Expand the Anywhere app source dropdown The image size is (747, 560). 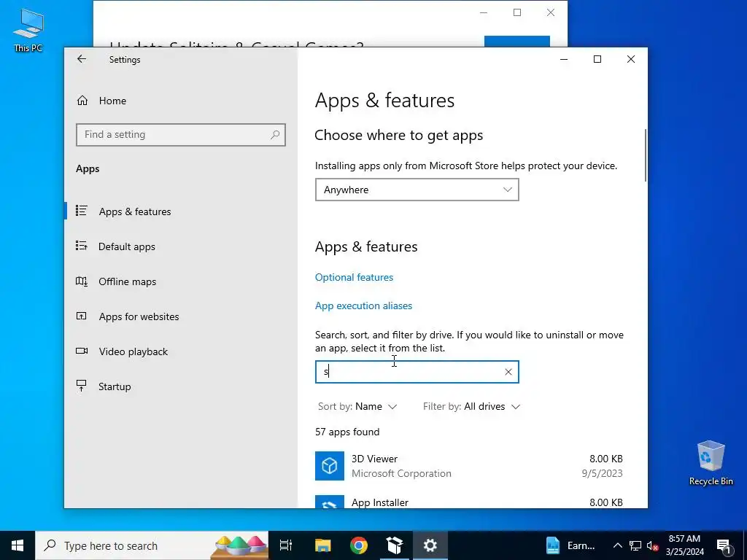click(417, 190)
